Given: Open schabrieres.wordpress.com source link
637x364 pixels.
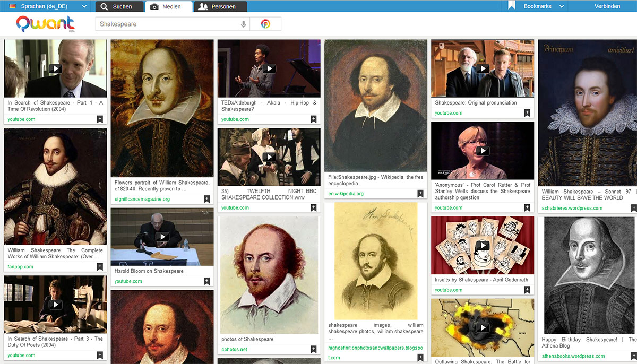Looking at the screenshot, I should tap(572, 208).
